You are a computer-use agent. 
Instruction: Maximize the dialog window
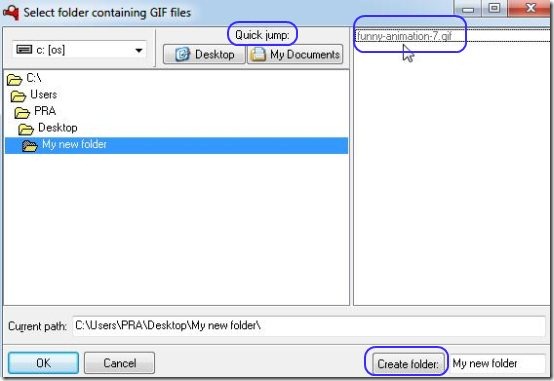tap(494, 8)
